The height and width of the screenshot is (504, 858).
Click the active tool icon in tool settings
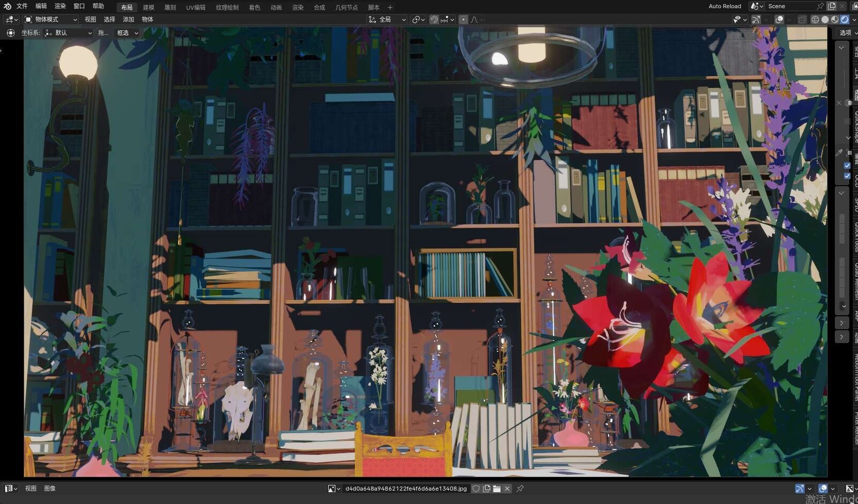pos(10,33)
